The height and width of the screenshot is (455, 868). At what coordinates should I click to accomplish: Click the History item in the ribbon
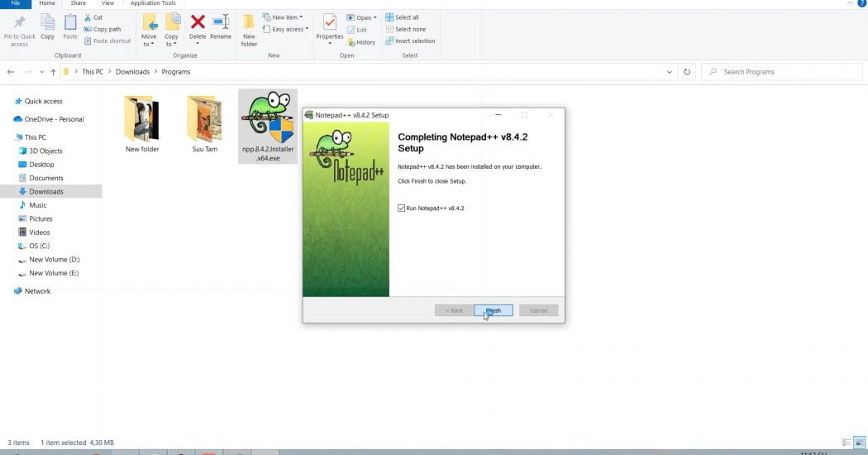(361, 42)
